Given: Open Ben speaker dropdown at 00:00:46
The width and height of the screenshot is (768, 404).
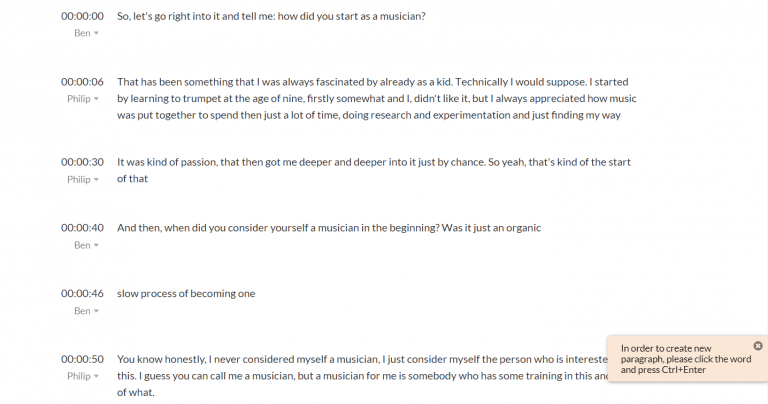Looking at the screenshot, I should 86,310.
